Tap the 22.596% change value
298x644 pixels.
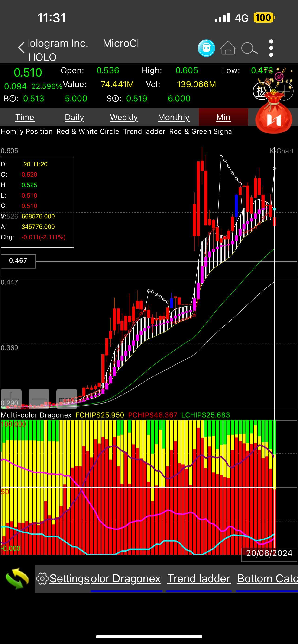click(x=47, y=86)
